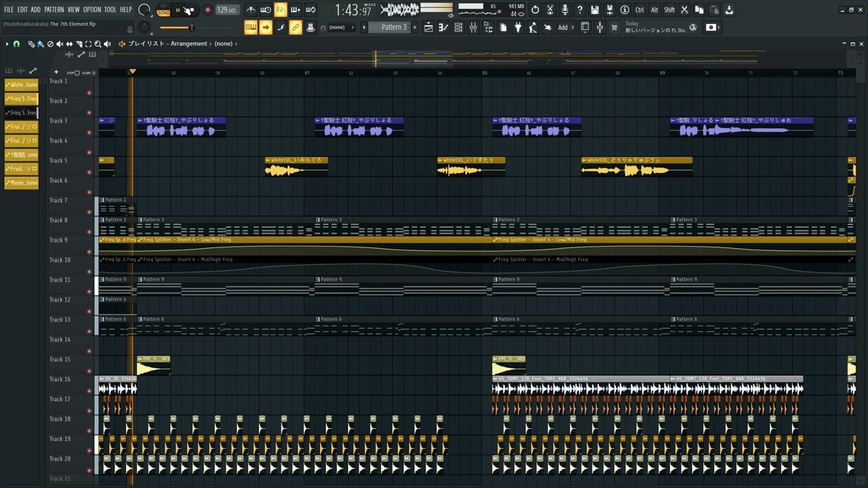Toggle the link/multilink controllers icon
Screen dimensions: 868x488
(x=295, y=27)
